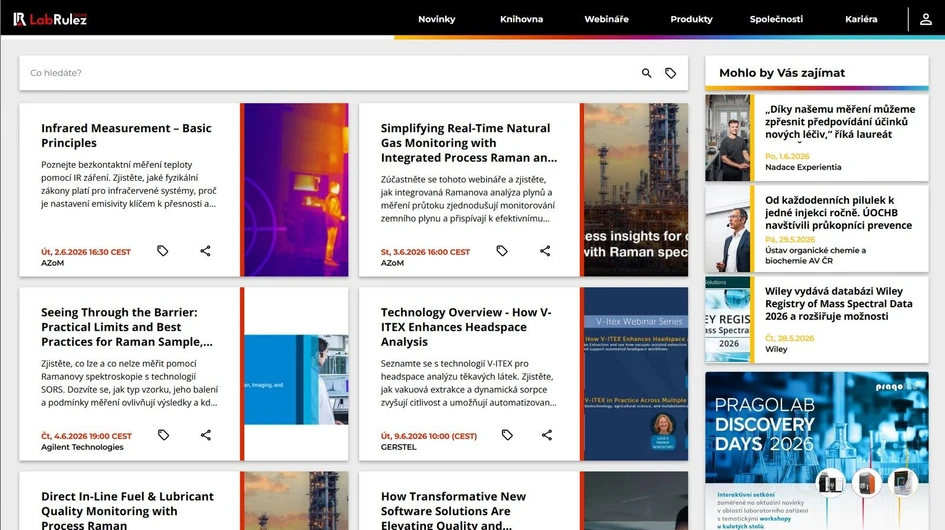This screenshot has width=945, height=530.
Task: Open Společnosti menu
Action: [x=776, y=19]
